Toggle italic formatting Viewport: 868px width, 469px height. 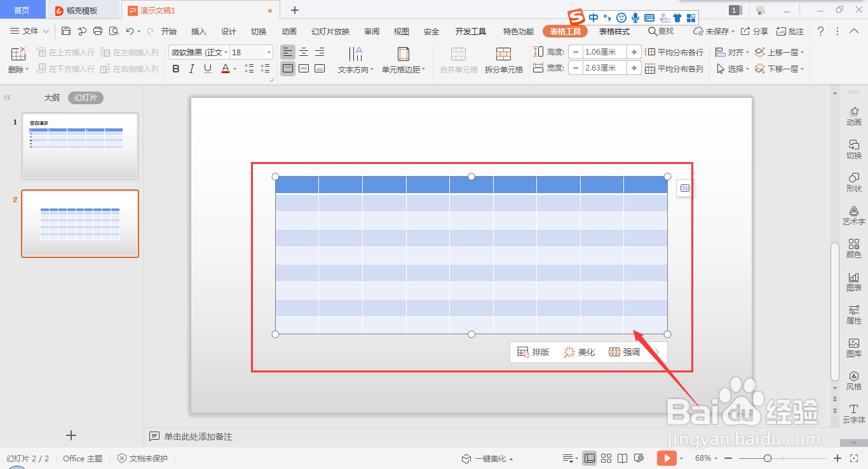191,69
